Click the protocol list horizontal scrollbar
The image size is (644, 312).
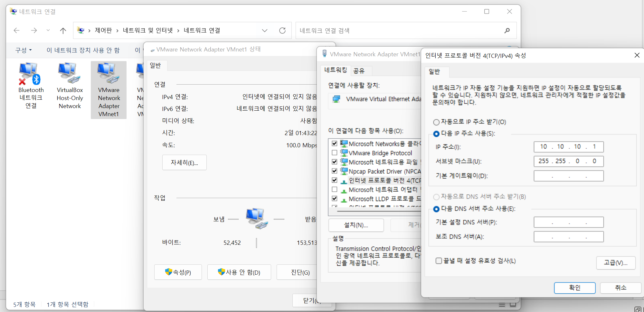tap(379, 211)
